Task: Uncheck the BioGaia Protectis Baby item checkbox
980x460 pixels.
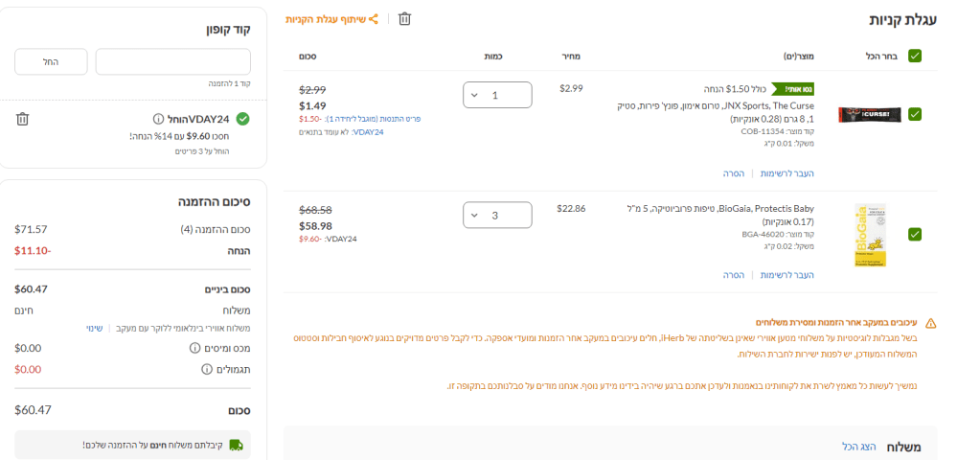Action: [x=915, y=234]
